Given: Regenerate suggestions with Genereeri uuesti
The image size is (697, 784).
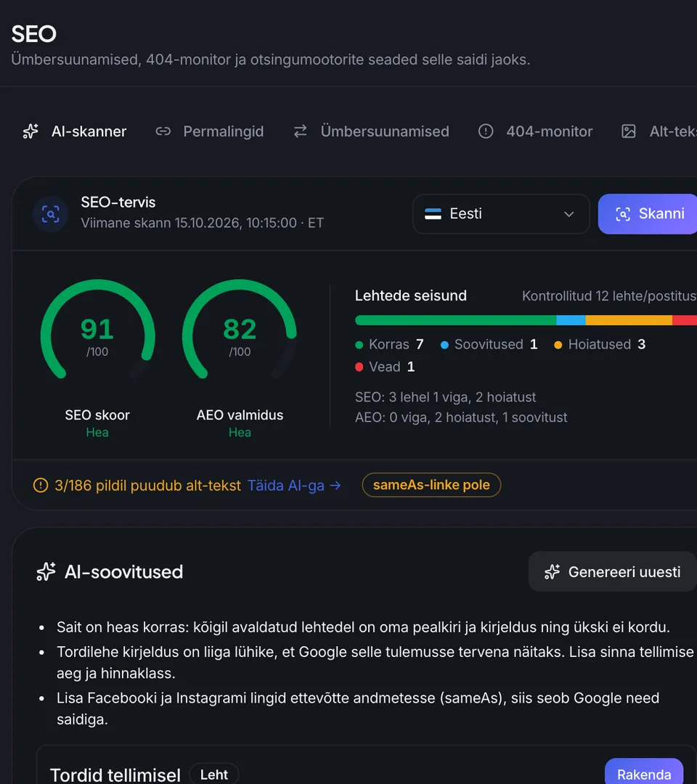Looking at the screenshot, I should point(613,571).
